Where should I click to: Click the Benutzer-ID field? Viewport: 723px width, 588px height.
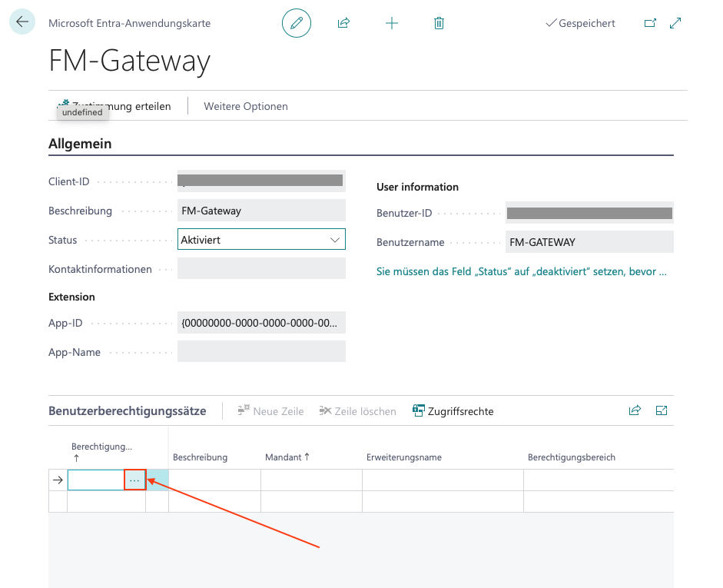coord(589,213)
